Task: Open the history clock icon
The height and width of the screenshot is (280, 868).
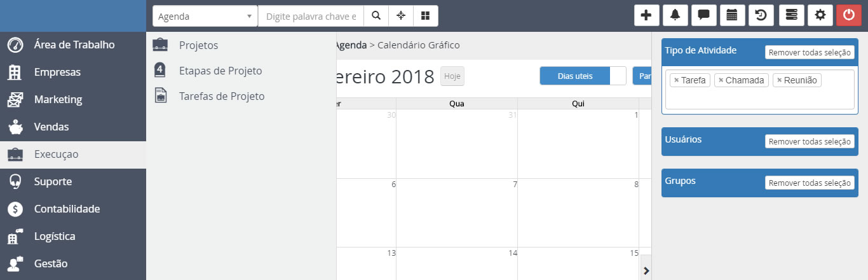Action: tap(761, 16)
